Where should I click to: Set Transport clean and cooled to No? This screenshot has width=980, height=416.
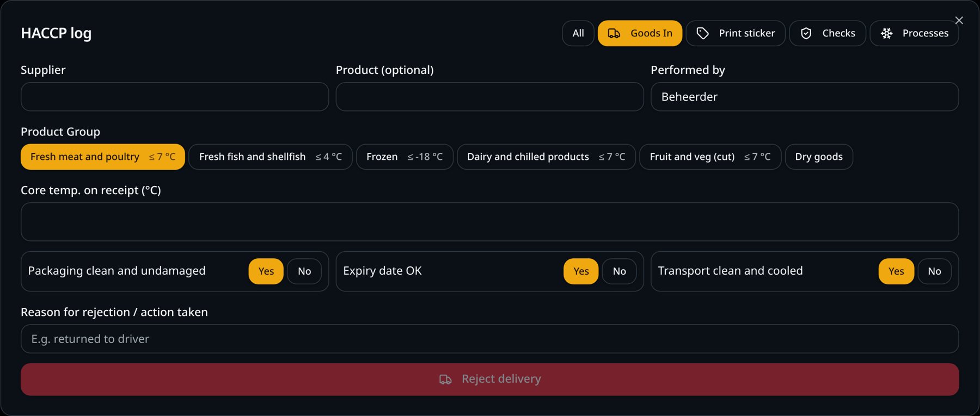(x=934, y=271)
